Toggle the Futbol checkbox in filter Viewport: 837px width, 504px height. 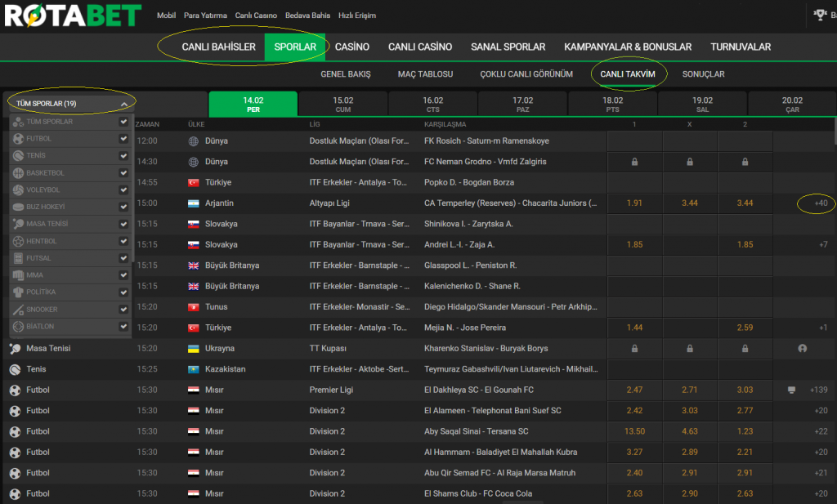click(123, 139)
